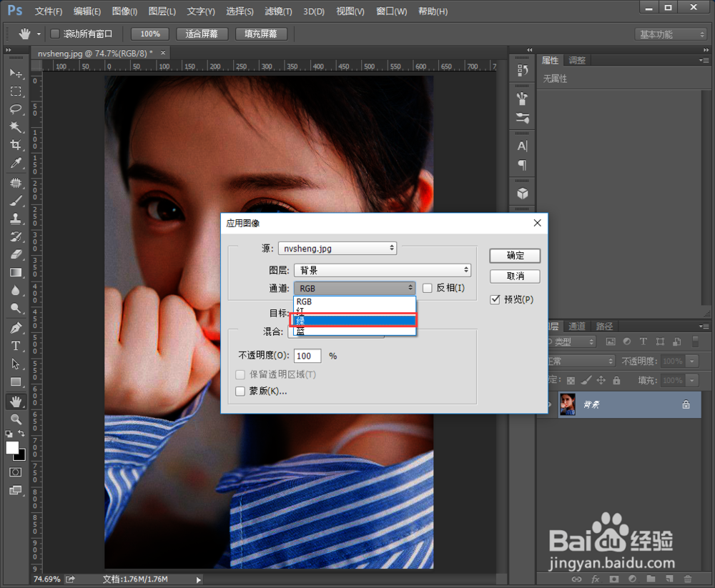
Task: Select the Rectangular Marquee tool
Action: tap(16, 91)
